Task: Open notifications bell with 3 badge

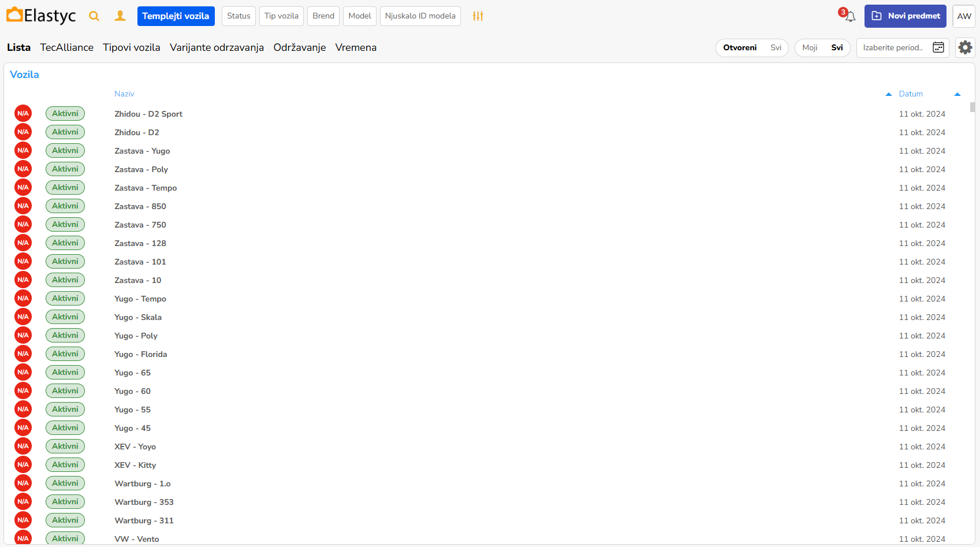Action: 847,15
